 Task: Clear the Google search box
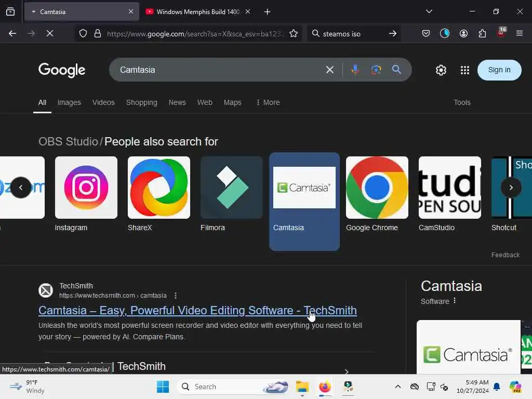[330, 70]
